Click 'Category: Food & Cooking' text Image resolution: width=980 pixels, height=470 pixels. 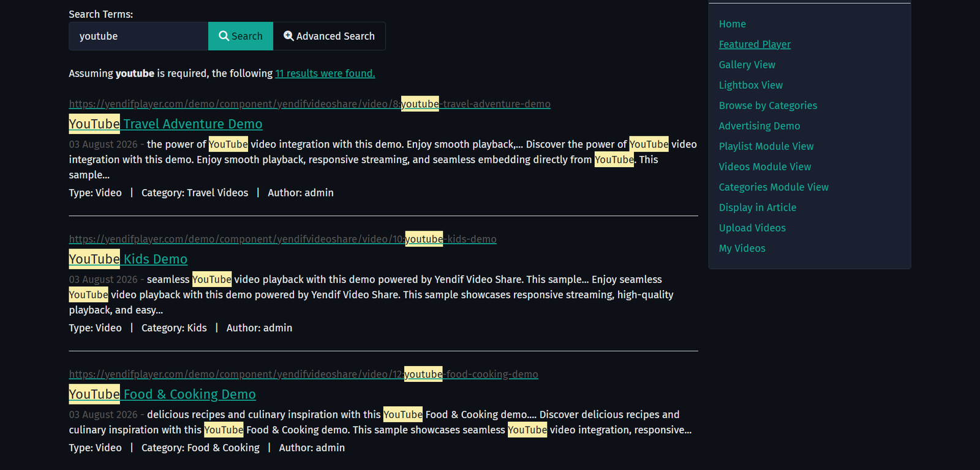pos(200,448)
